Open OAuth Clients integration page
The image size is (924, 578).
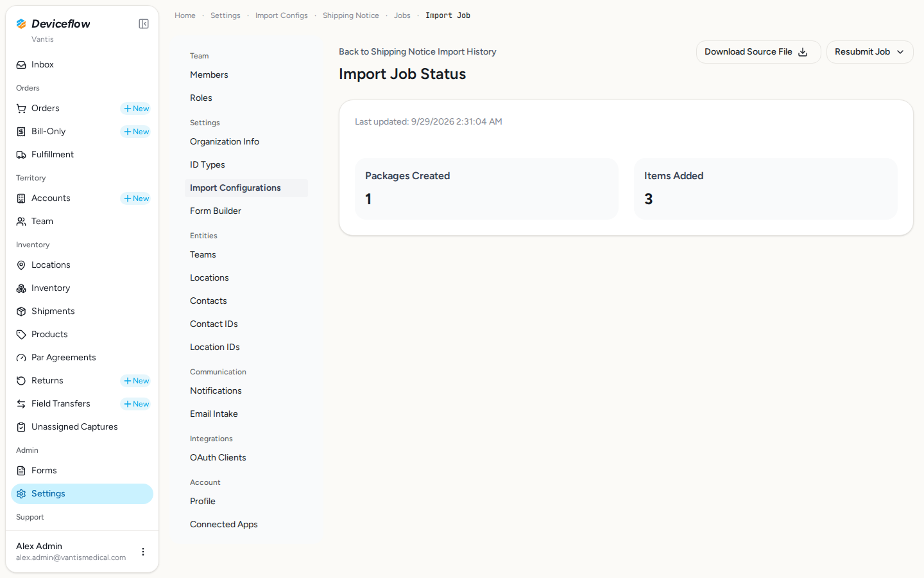tap(246, 458)
